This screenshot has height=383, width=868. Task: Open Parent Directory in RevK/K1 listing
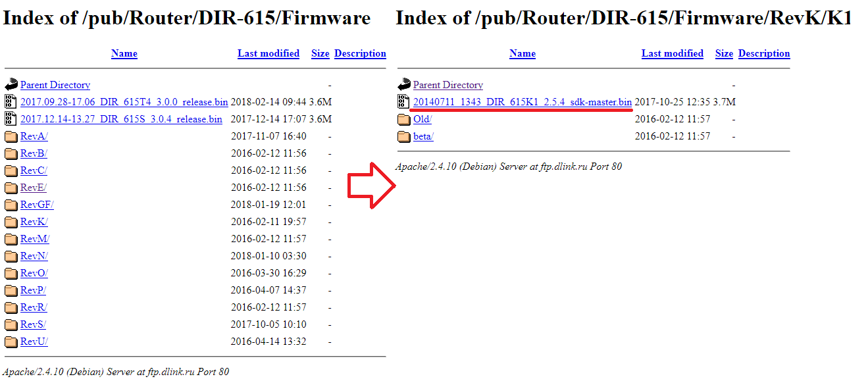[x=448, y=85]
